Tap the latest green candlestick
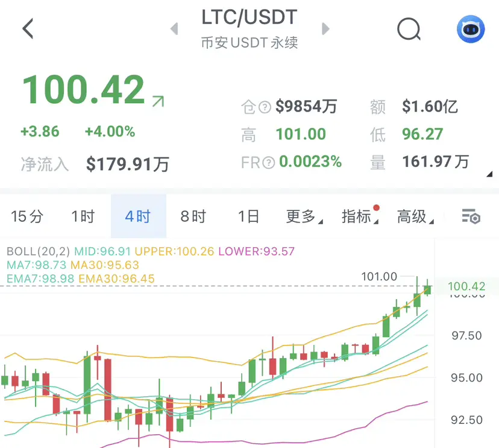The width and height of the screenshot is (499, 448). 427,289
